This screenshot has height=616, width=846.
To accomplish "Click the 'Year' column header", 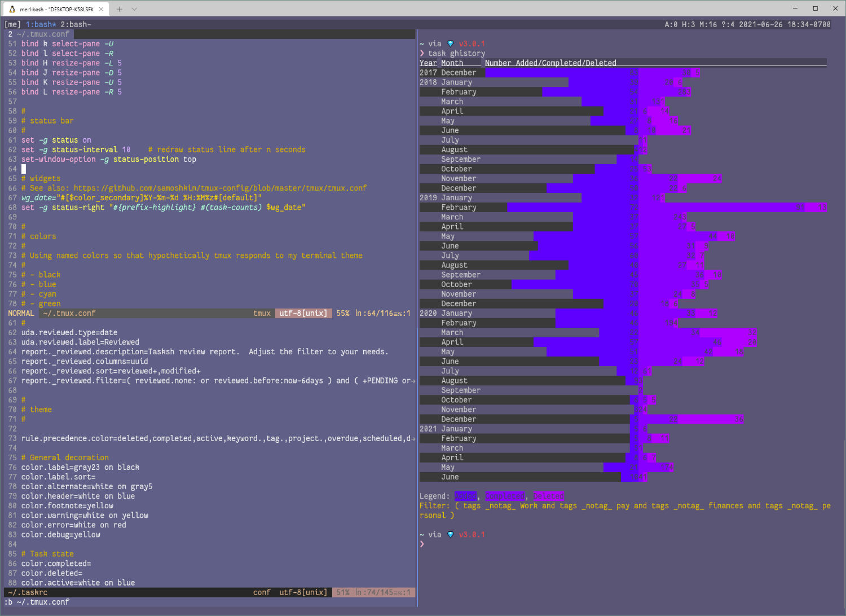I will pos(428,63).
